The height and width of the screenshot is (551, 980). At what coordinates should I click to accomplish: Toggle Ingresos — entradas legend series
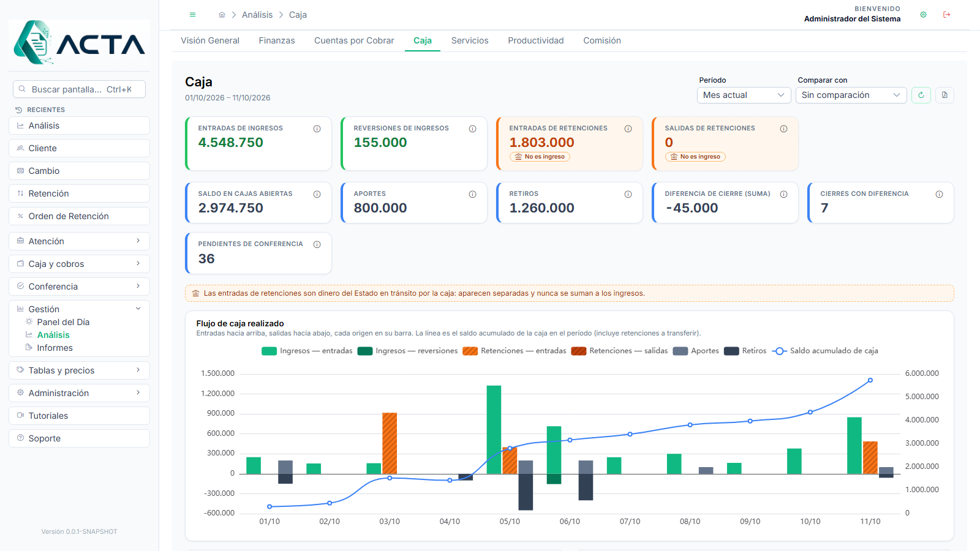point(307,351)
